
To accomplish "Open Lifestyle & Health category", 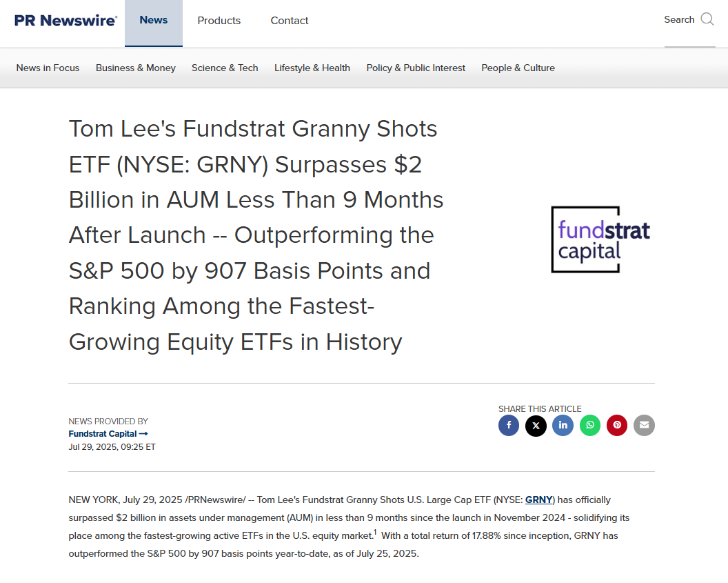I will (x=312, y=68).
